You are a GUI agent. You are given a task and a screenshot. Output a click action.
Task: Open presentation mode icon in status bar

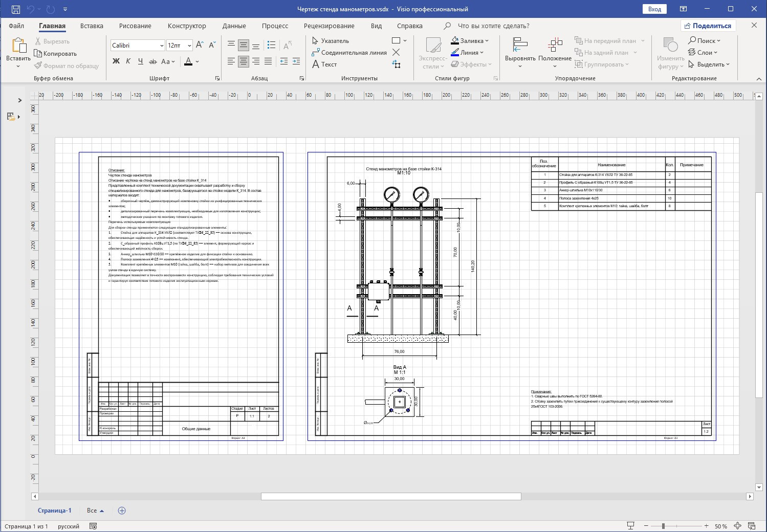pos(631,526)
